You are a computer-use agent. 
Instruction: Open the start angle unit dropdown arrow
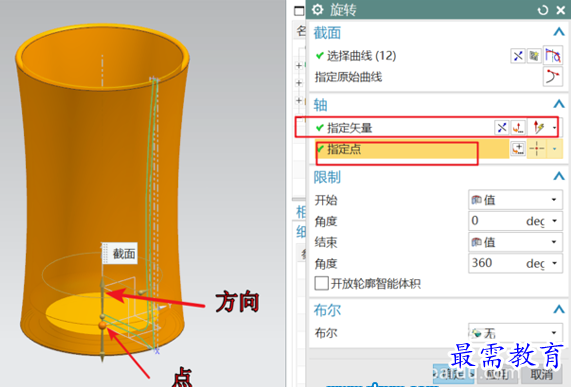tap(554, 221)
